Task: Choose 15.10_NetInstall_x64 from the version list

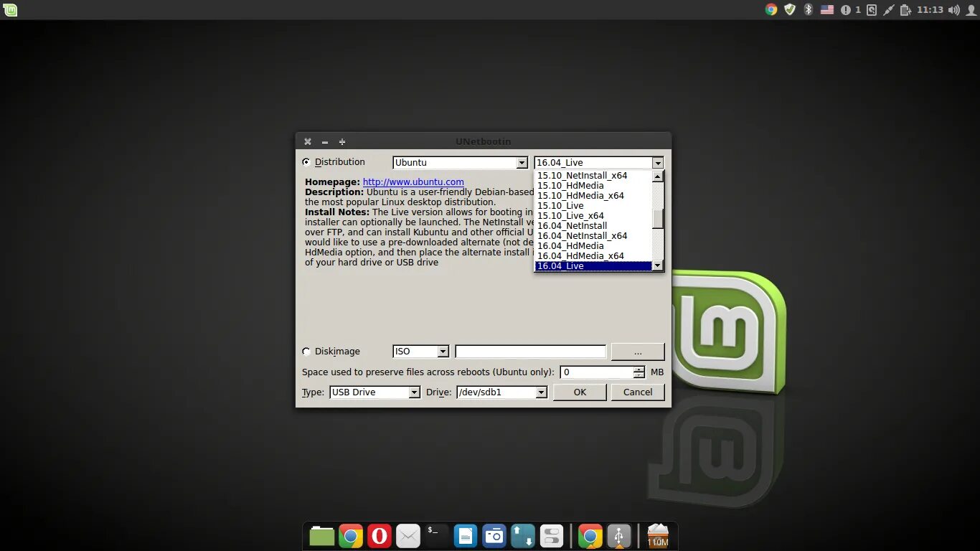Action: tap(593, 176)
